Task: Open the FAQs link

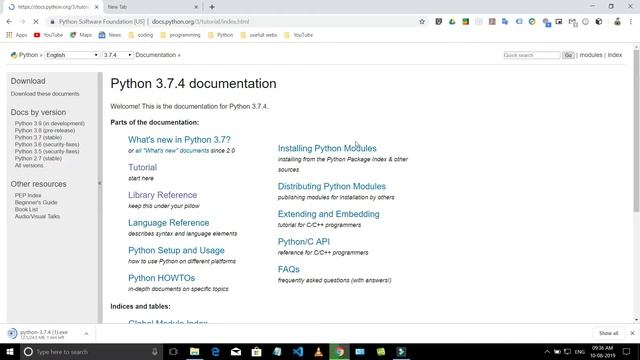Action: coord(289,269)
